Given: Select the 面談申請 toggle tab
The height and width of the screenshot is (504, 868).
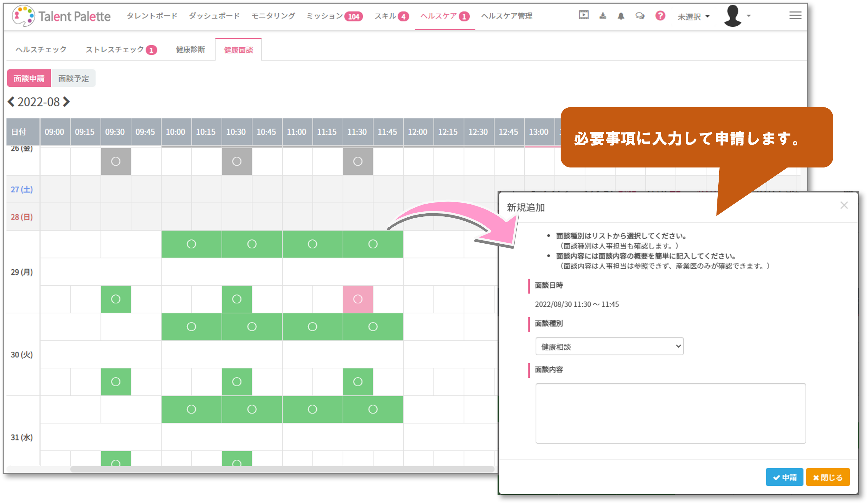Looking at the screenshot, I should [29, 79].
